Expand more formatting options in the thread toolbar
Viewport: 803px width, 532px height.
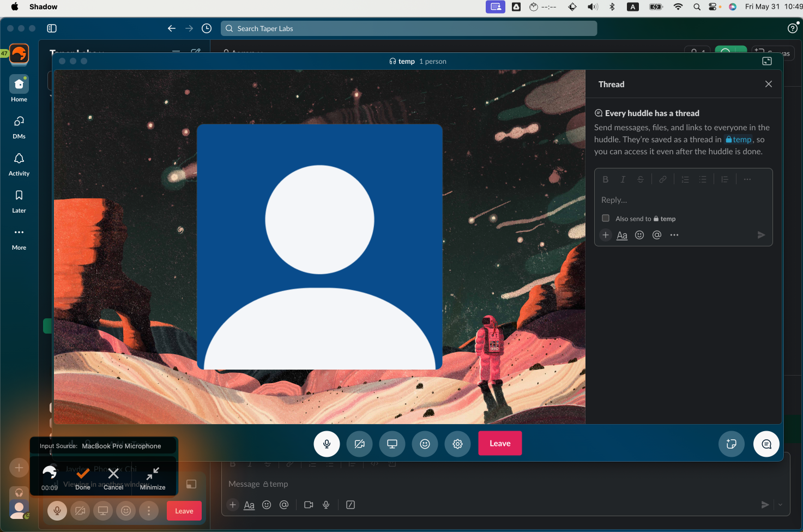[747, 179]
